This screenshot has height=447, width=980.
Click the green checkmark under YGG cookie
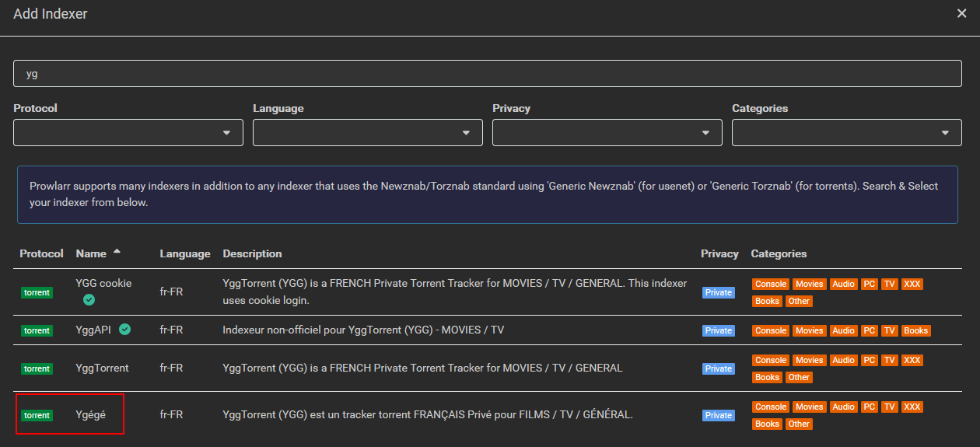[x=89, y=299]
